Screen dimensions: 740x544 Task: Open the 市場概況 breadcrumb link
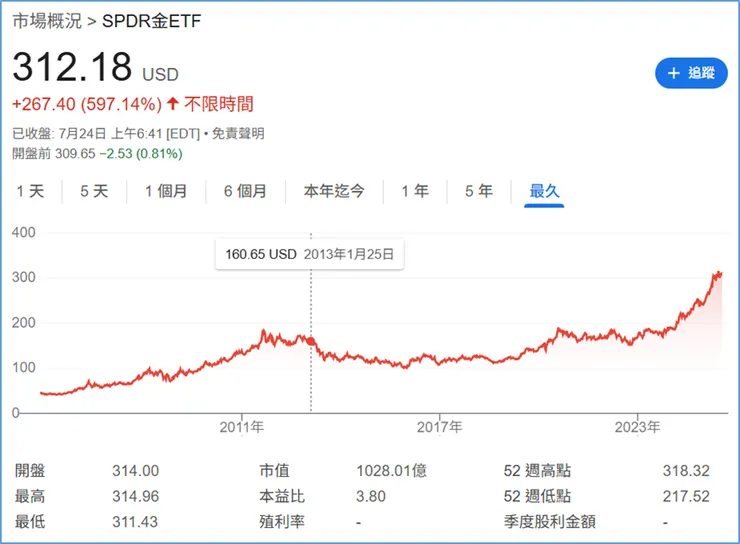tap(47, 21)
